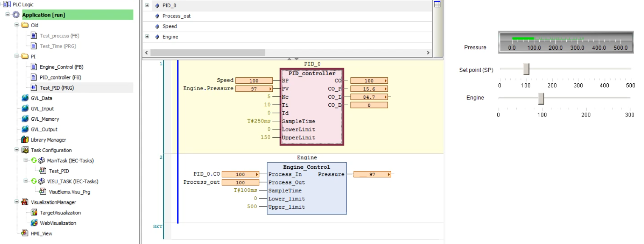Click the TargetVisualization icon
644x244 pixels.
(34, 213)
